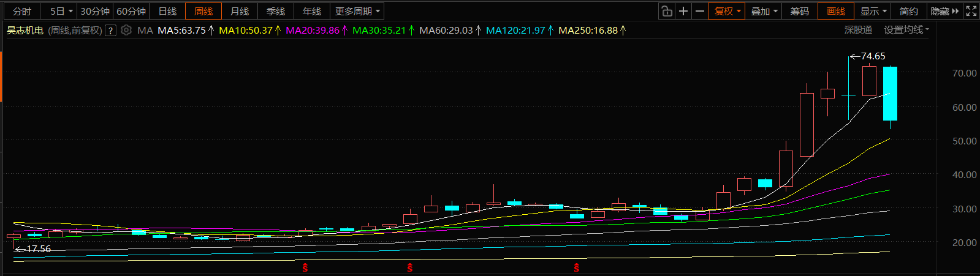Open the 叠加 overlay dropdown
Viewport: 980px width, 276px height.
point(764,11)
